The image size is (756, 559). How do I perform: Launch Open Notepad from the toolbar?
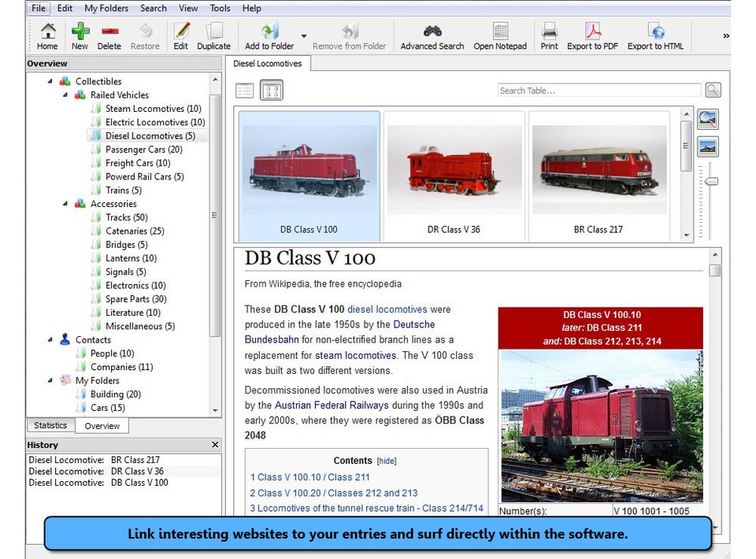(501, 35)
